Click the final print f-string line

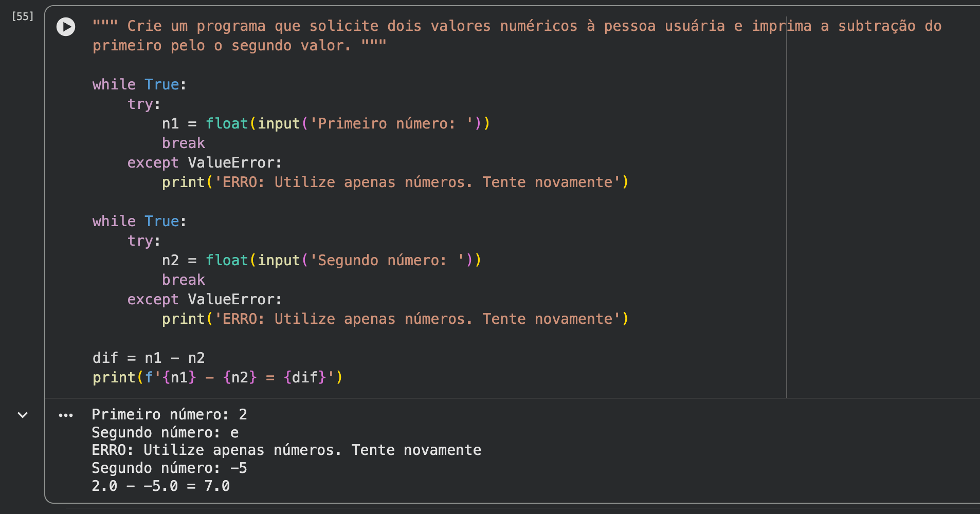[x=217, y=378]
